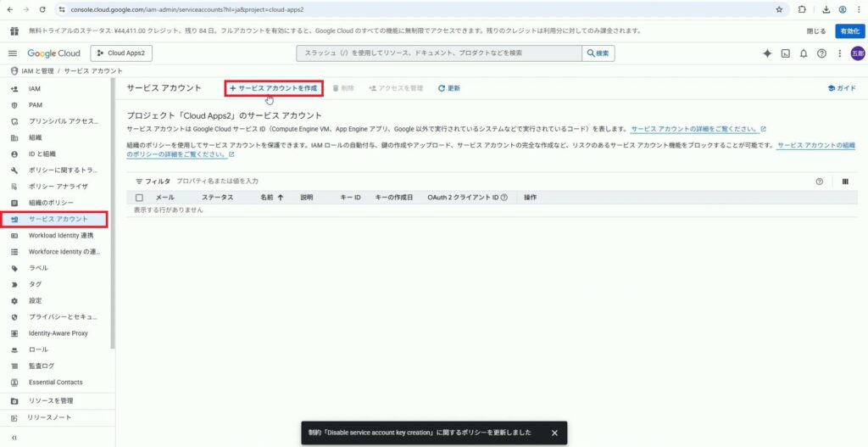Dismiss the policy updated notification toast

[554, 433]
